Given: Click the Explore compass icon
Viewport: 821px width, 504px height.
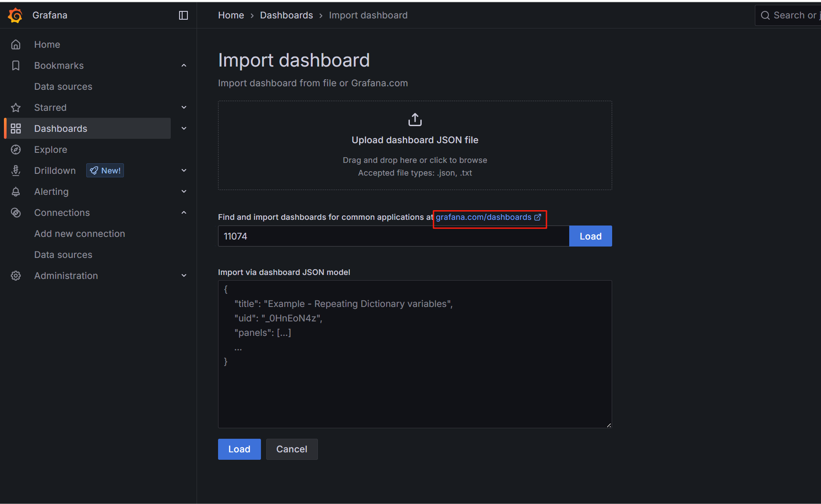Looking at the screenshot, I should pyautogui.click(x=16, y=149).
